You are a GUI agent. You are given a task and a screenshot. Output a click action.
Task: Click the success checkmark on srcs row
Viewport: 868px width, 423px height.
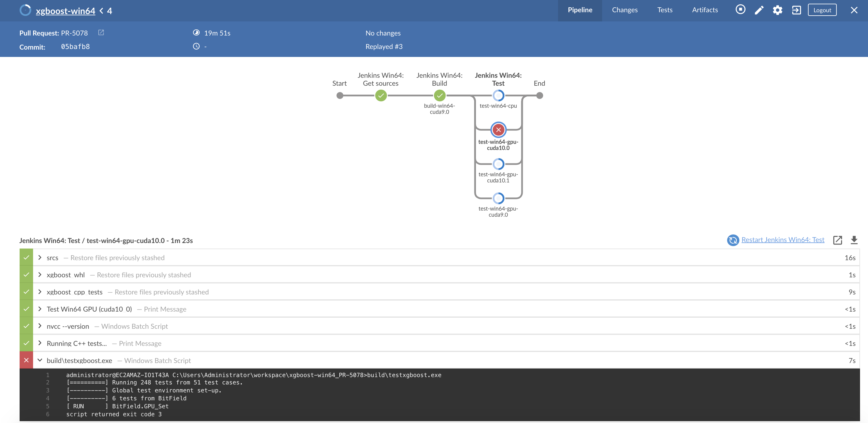coord(26,258)
